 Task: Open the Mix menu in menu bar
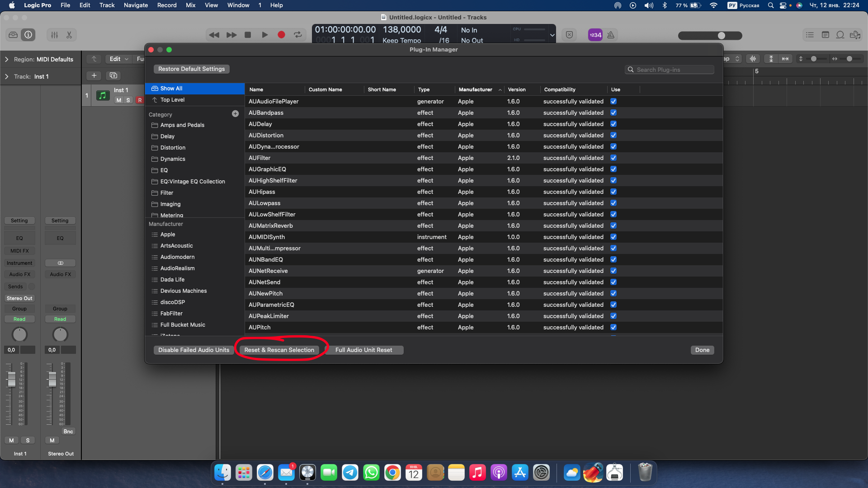(190, 5)
